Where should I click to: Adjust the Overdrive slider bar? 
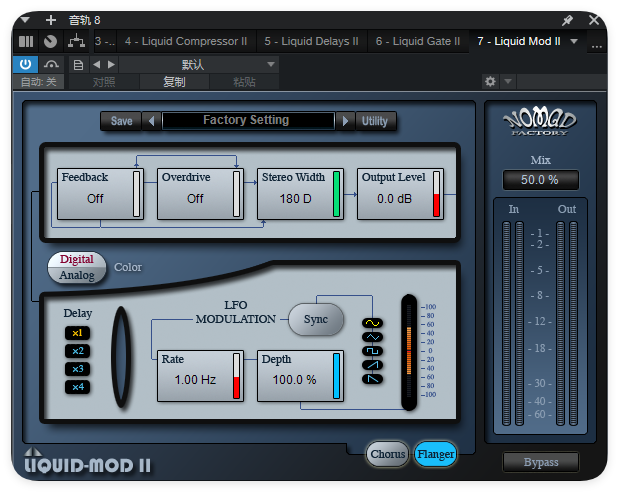pyautogui.click(x=236, y=194)
